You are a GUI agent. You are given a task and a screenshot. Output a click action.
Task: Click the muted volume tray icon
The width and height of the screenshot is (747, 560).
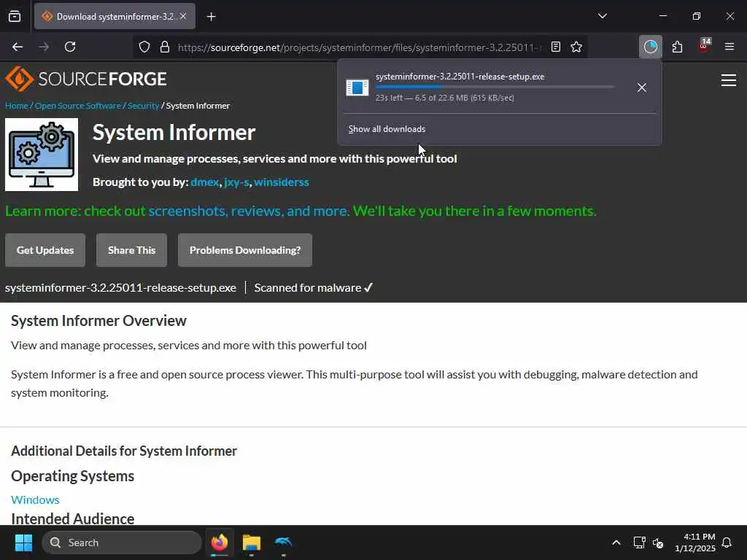[x=658, y=542]
